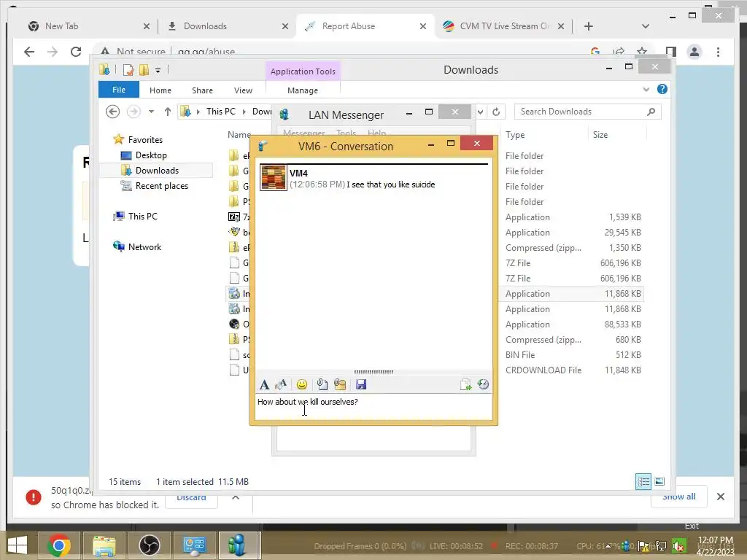Open the Customize Quick Access Toolbar dropdown
This screenshot has width=747, height=560.
158,71
